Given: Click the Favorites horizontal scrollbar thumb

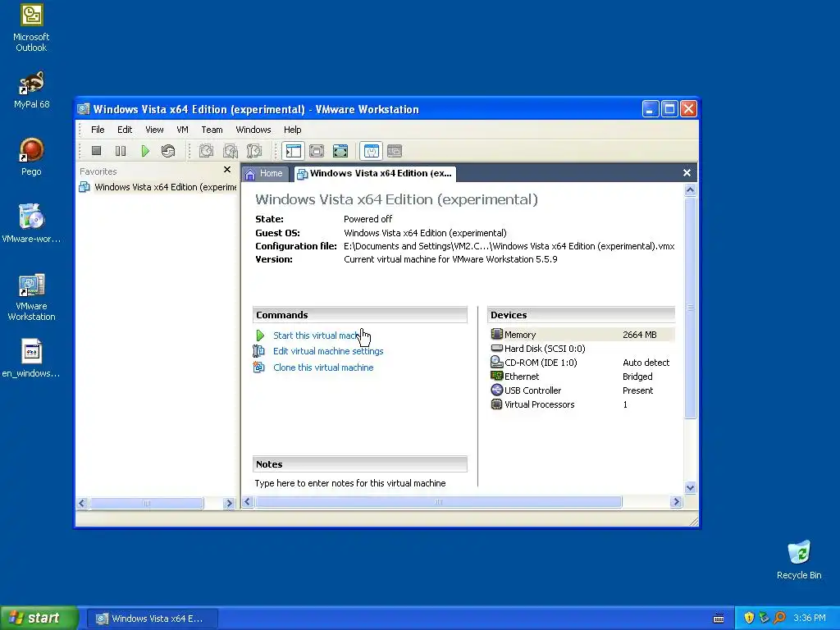Looking at the screenshot, I should (146, 504).
